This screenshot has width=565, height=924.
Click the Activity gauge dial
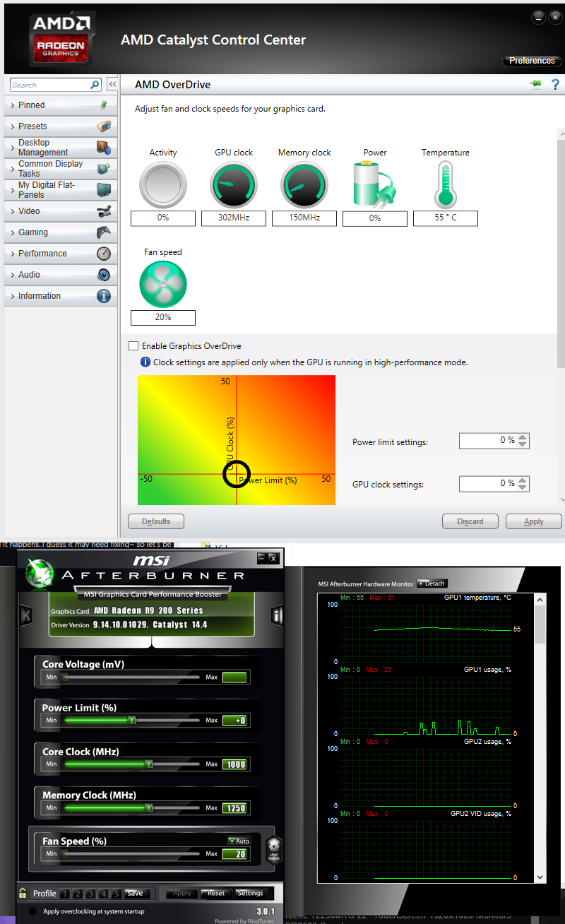click(x=162, y=185)
